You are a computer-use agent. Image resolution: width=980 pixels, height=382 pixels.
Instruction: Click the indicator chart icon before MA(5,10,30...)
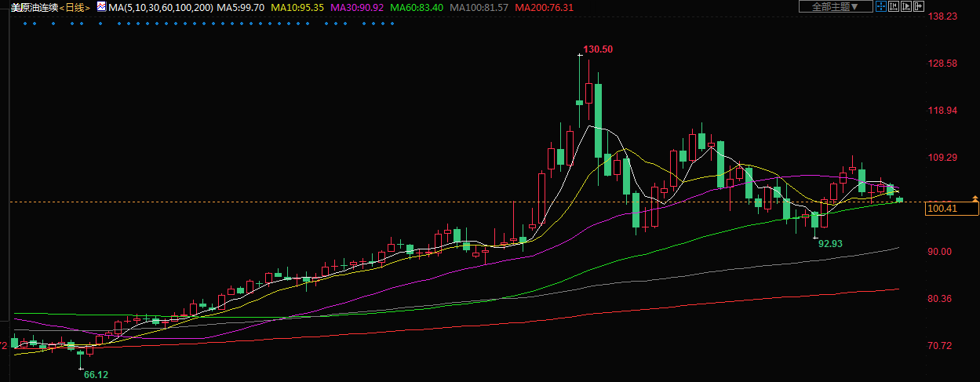[101, 6]
